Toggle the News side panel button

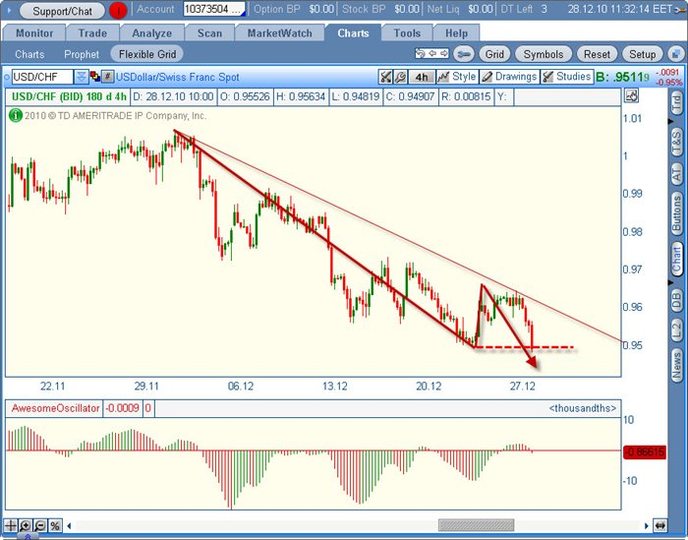677,364
